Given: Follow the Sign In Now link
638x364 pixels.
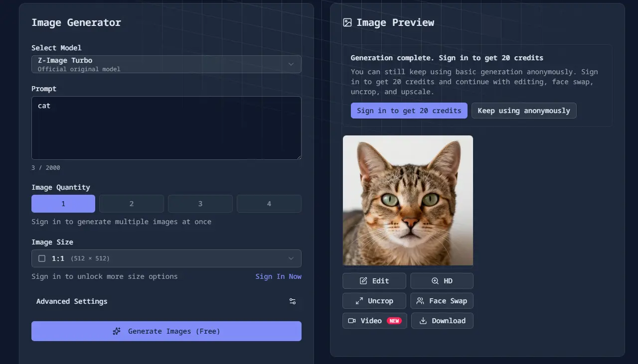Looking at the screenshot, I should click(279, 276).
